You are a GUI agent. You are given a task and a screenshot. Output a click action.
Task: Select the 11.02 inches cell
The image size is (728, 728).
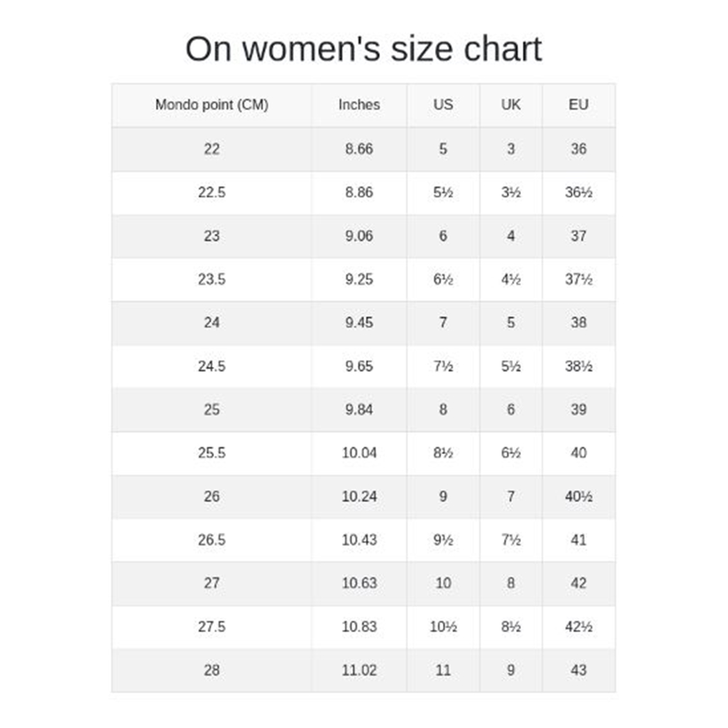point(359,670)
